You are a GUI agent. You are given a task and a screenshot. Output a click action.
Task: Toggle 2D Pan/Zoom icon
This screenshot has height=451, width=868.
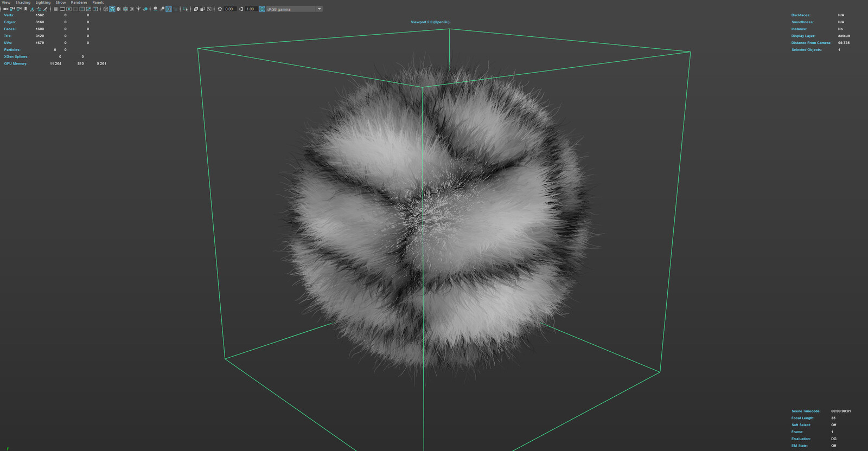point(39,9)
